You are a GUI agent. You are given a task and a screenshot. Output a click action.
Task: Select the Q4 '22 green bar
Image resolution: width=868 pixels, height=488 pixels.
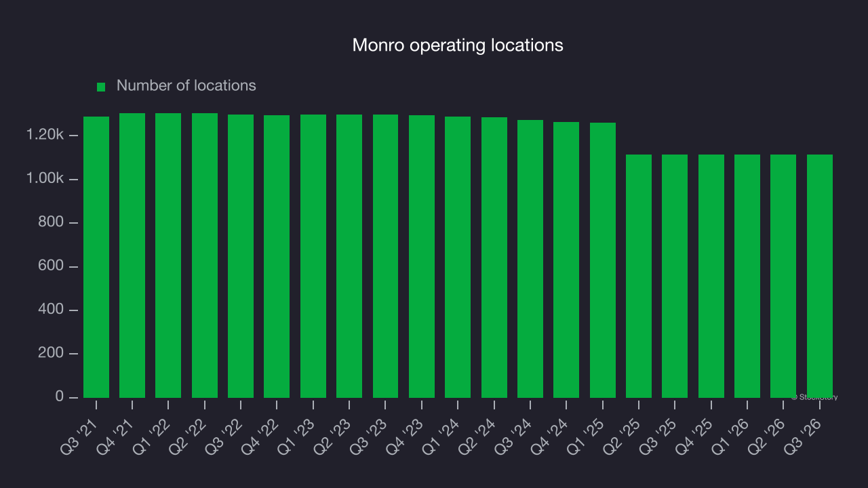pyautogui.click(x=277, y=256)
